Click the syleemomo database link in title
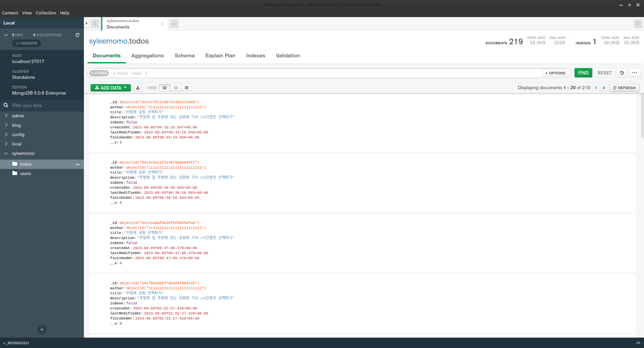This screenshot has width=644, height=348. pyautogui.click(x=108, y=41)
